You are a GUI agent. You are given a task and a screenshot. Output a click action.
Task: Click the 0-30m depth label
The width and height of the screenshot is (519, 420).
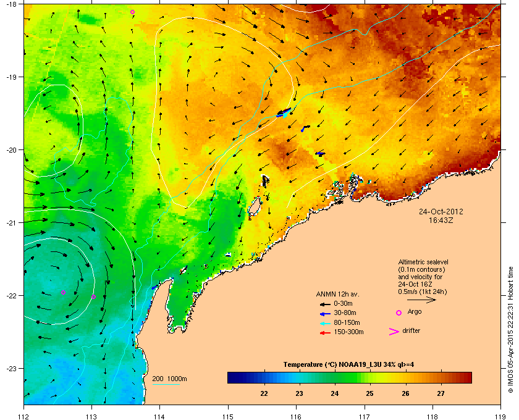click(343, 303)
